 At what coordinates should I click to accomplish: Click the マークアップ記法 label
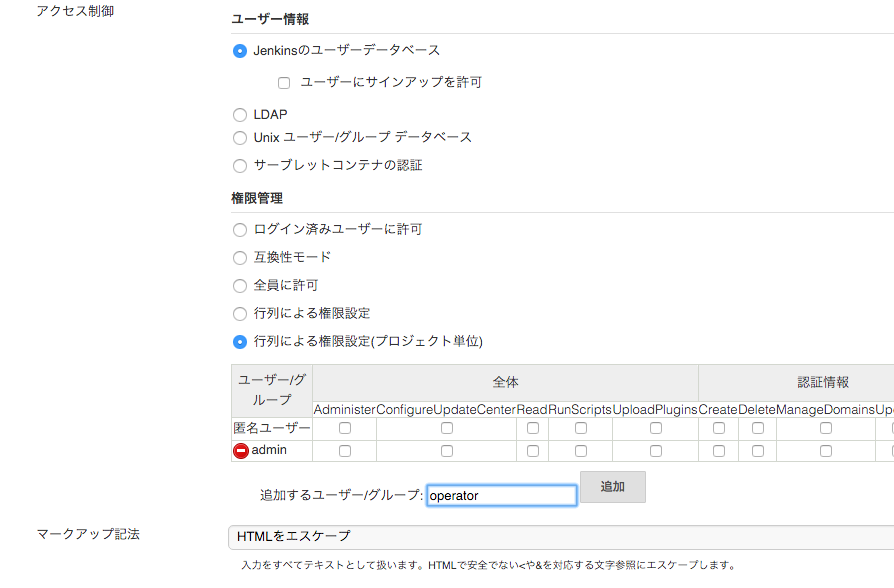coord(88,534)
